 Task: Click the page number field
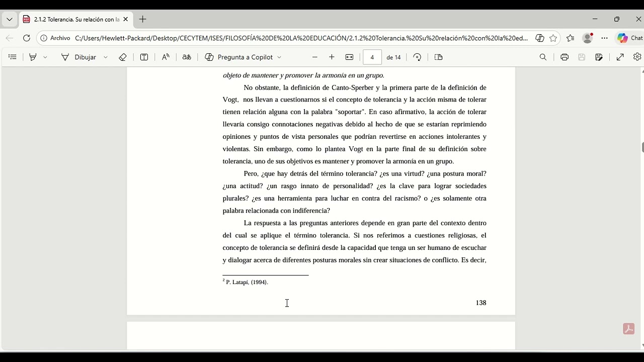click(372, 57)
